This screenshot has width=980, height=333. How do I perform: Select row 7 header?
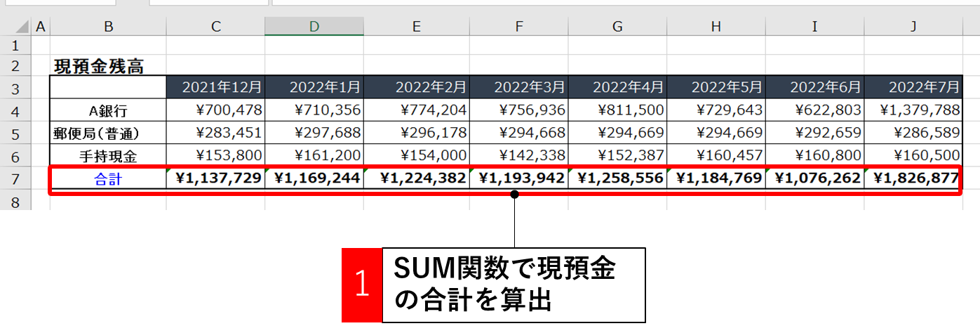(x=15, y=178)
